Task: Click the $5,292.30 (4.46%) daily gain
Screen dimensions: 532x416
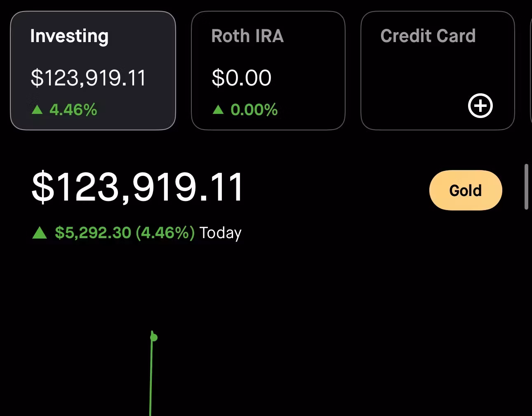Action: pyautogui.click(x=125, y=233)
